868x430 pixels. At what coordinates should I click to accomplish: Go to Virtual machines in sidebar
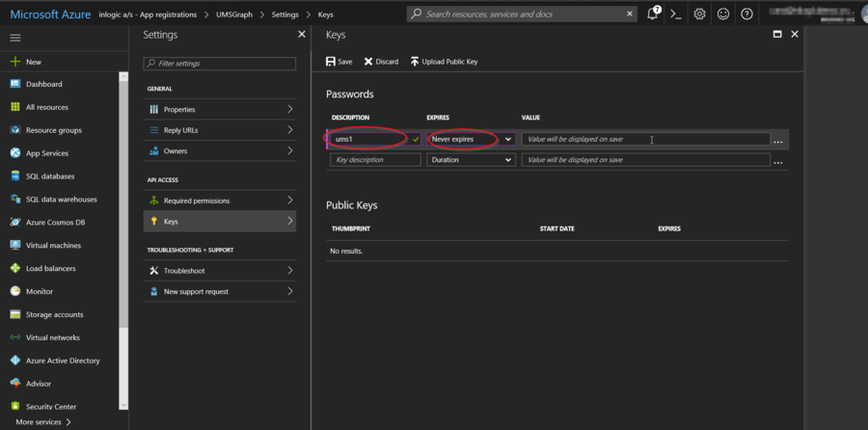click(x=53, y=246)
